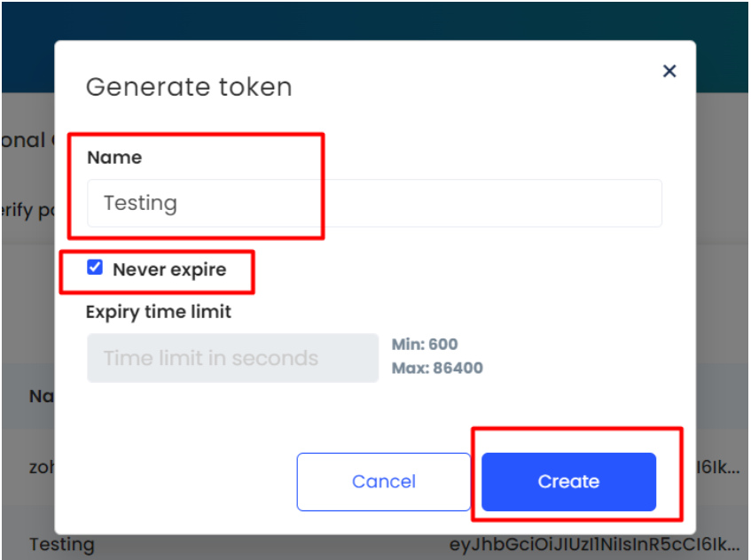The image size is (751, 560).
Task: Click the Expiry time limit label
Action: (159, 312)
